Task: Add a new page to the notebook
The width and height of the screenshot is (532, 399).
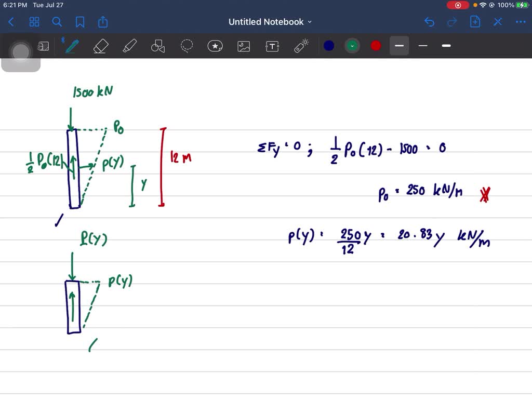Action: point(475,22)
